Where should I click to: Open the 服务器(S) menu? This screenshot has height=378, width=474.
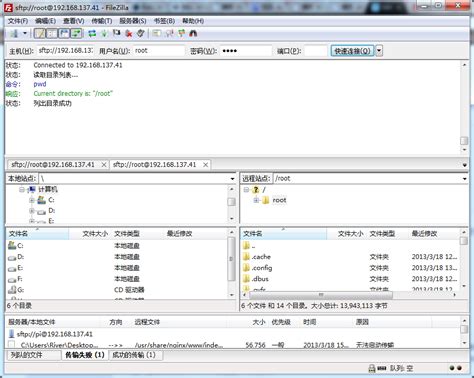coord(133,21)
